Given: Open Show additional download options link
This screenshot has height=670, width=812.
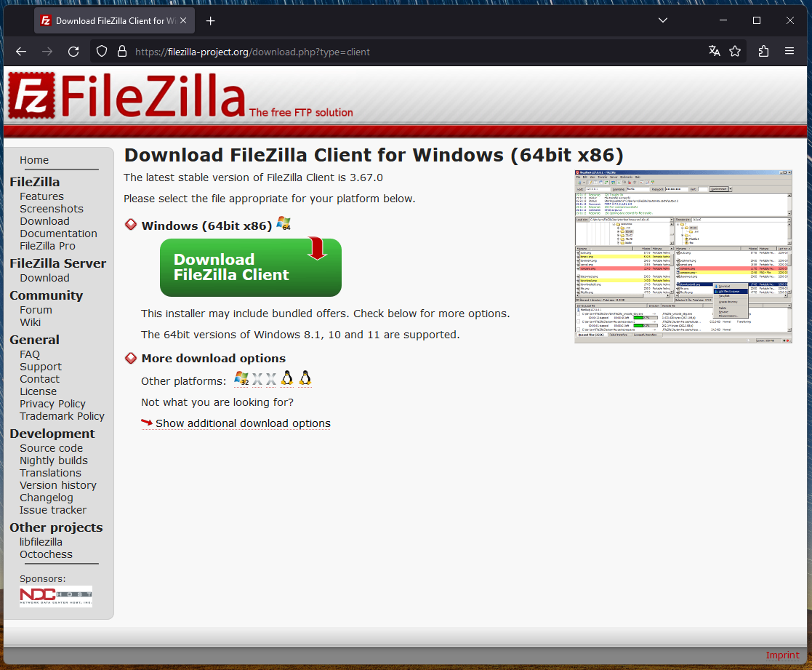Looking at the screenshot, I should pyautogui.click(x=243, y=423).
